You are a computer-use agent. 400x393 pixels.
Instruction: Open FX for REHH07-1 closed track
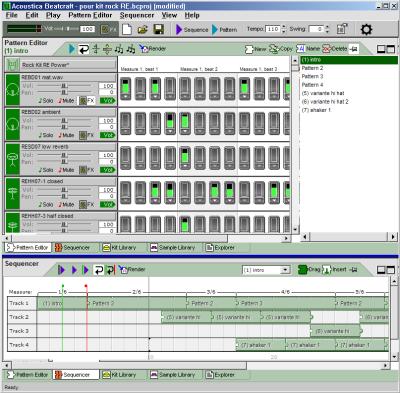pos(87,205)
